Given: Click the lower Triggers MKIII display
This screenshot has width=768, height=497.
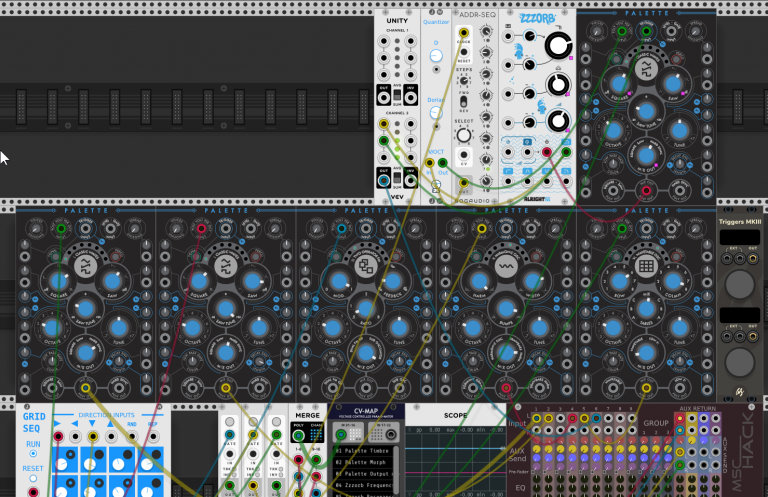Looking at the screenshot, I should 740,315.
